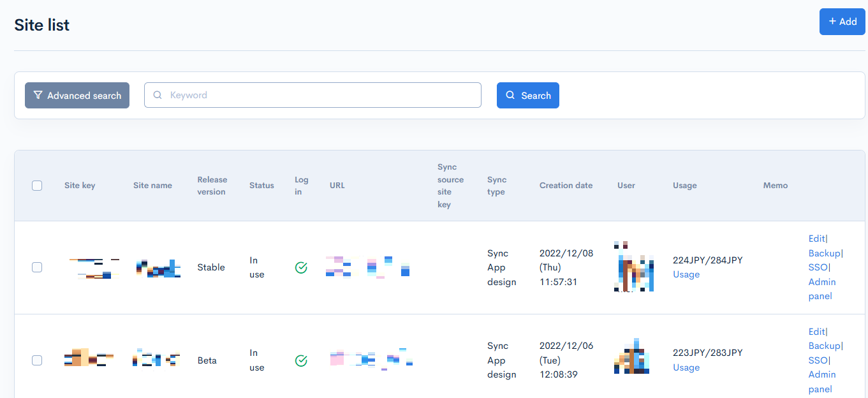Select the checkbox for the Beta site row
Viewport: 868px width, 398px height.
37,360
